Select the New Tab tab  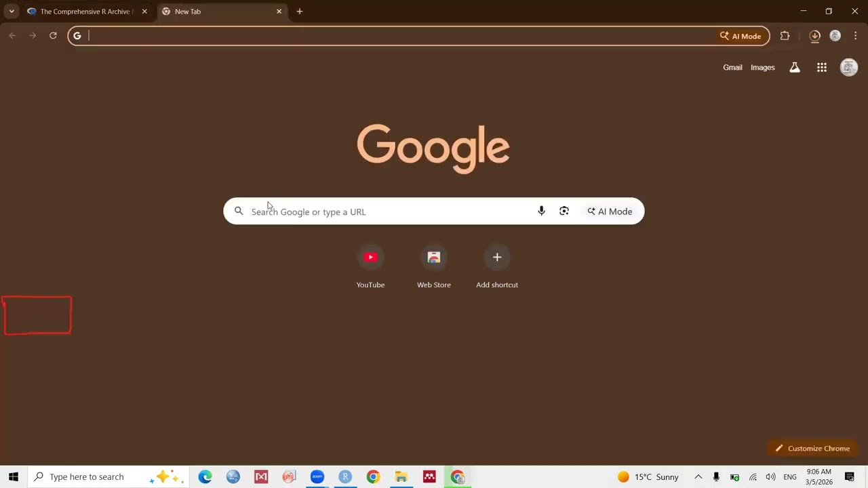tap(221, 12)
